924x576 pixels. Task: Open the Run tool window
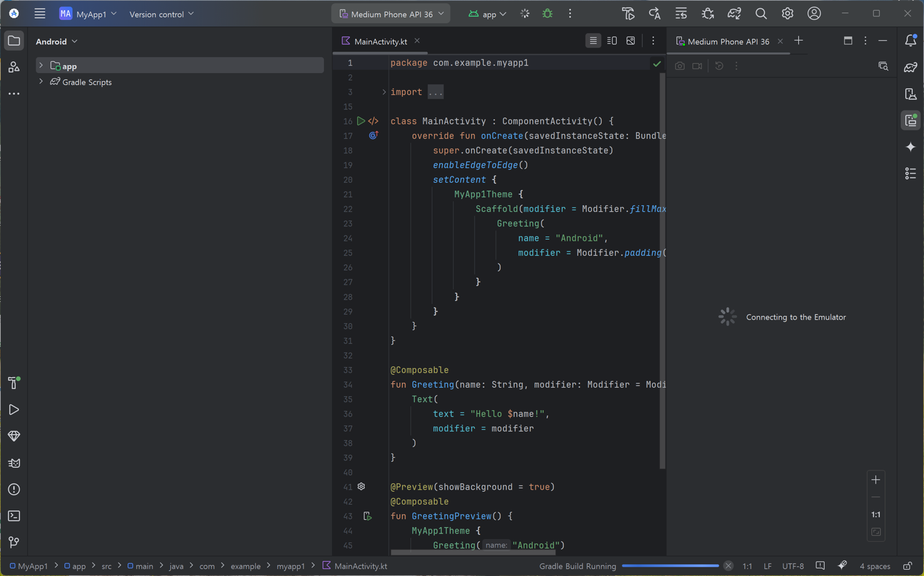point(14,410)
